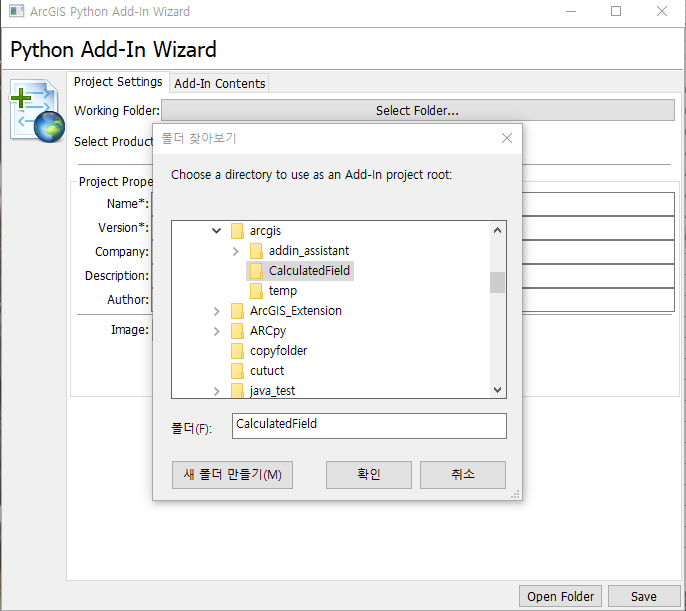Click the cutuct folder icon
Viewport: 686px width, 611px height.
coord(237,370)
